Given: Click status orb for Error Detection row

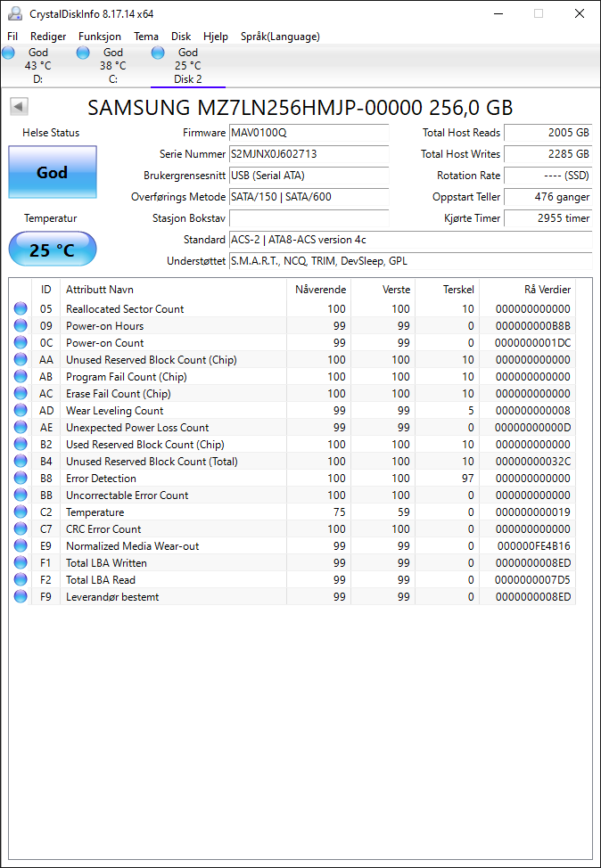Looking at the screenshot, I should click(21, 479).
